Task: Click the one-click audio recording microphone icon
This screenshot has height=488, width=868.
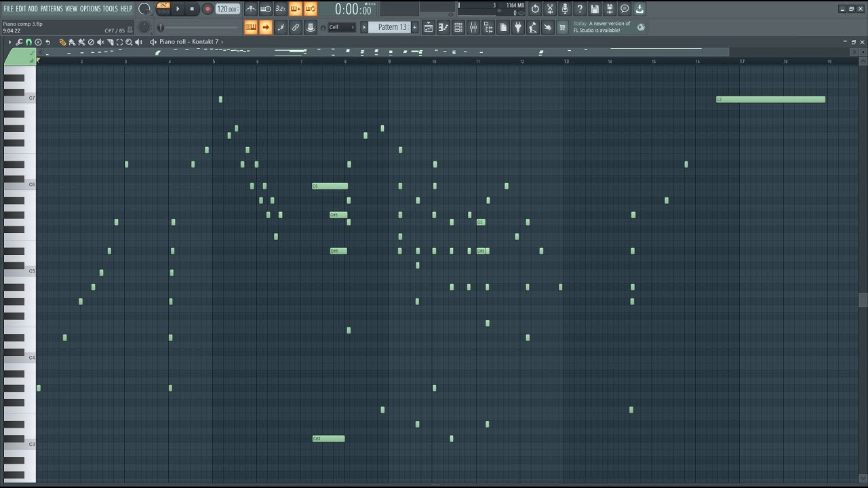Action: 565,9
